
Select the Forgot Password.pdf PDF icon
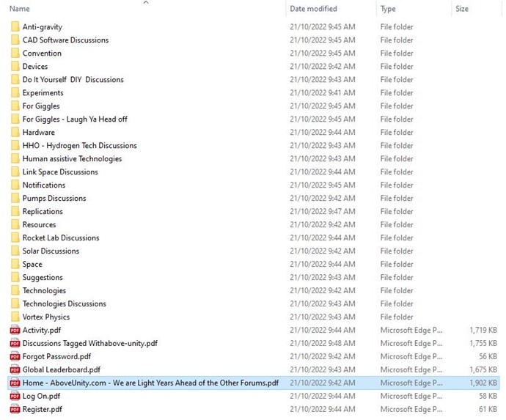coord(15,356)
